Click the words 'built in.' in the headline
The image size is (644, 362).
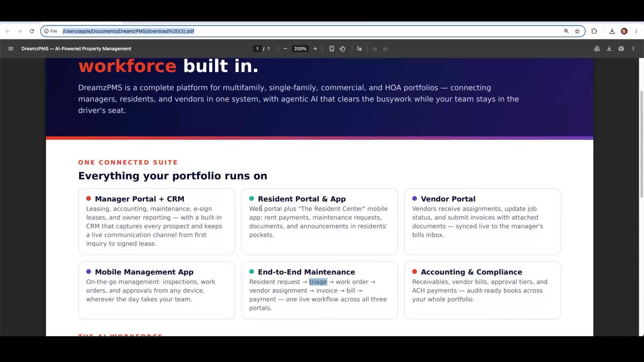(221, 66)
